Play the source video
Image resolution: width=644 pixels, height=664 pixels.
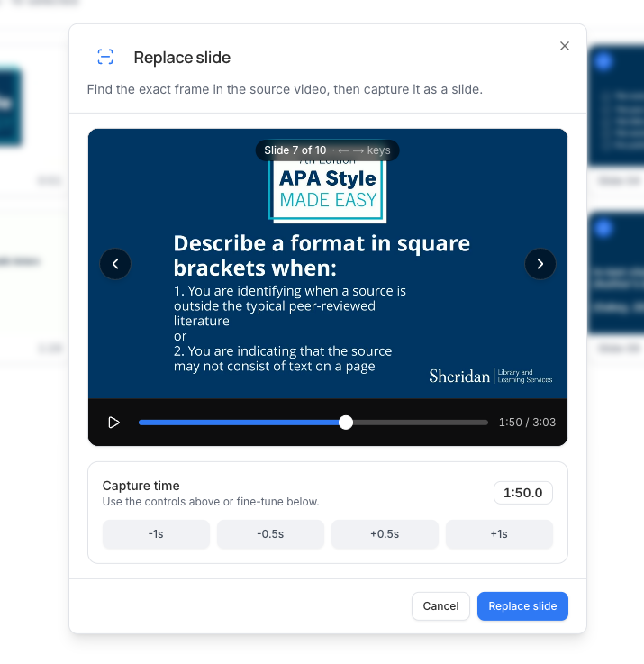click(113, 423)
